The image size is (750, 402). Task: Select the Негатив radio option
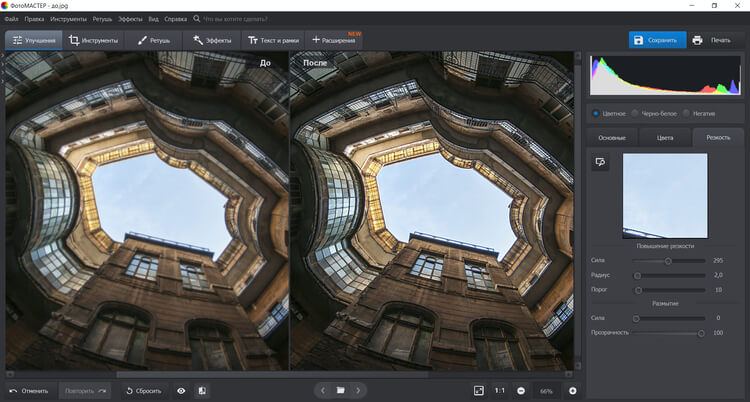click(685, 113)
